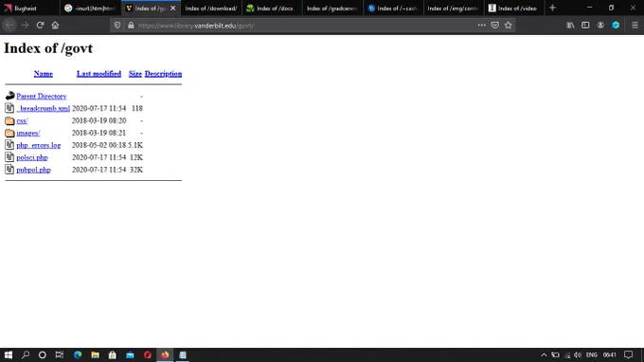Click file icon beside php_errors.log

9,145
